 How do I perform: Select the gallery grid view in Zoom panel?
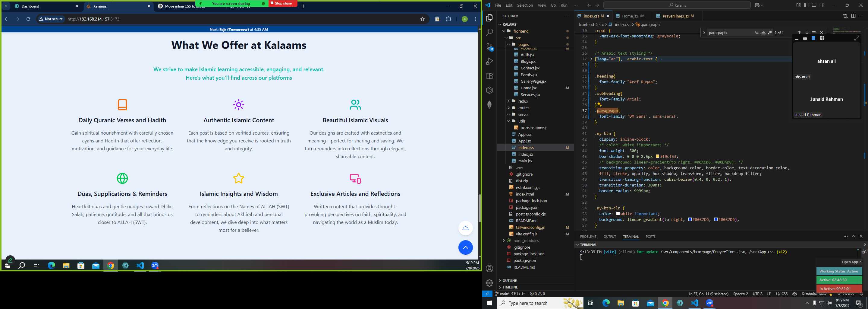pyautogui.click(x=822, y=38)
